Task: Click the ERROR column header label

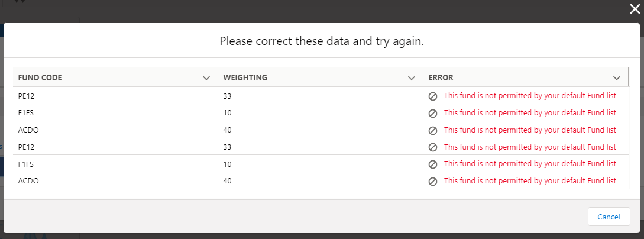Action: coord(441,77)
